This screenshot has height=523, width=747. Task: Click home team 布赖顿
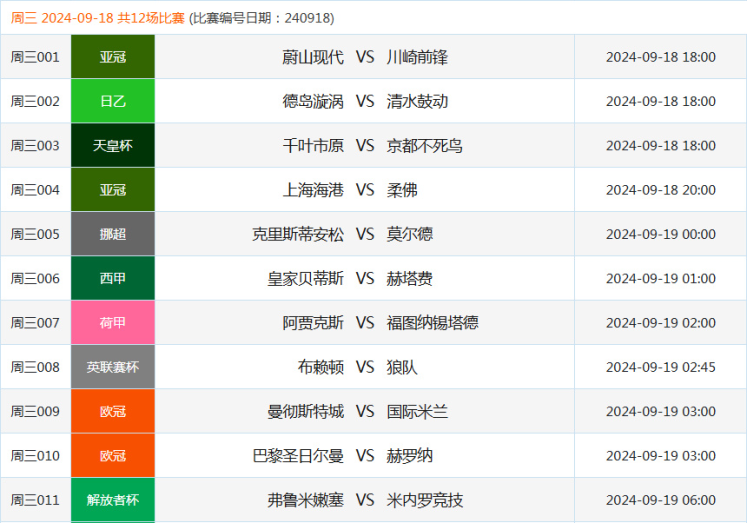point(320,367)
